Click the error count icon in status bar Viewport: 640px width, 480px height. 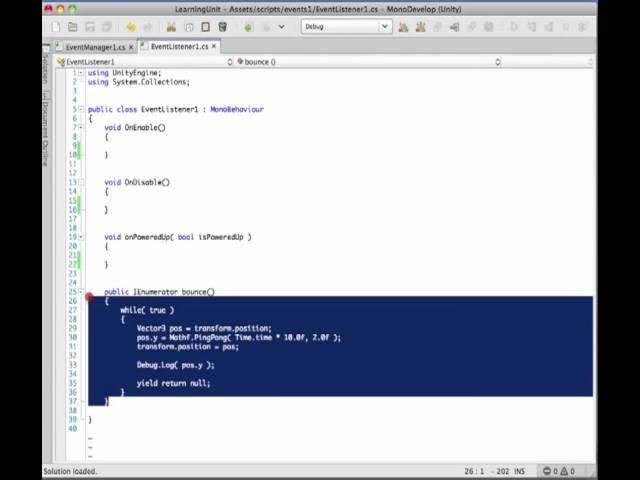point(547,471)
